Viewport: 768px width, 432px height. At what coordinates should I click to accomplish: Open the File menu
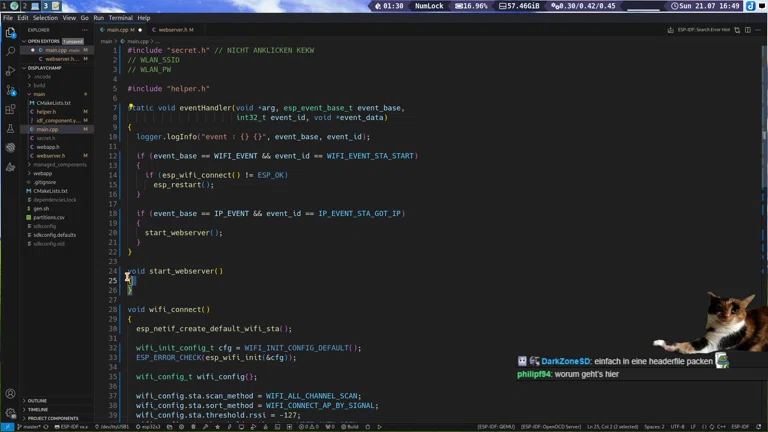coord(8,18)
